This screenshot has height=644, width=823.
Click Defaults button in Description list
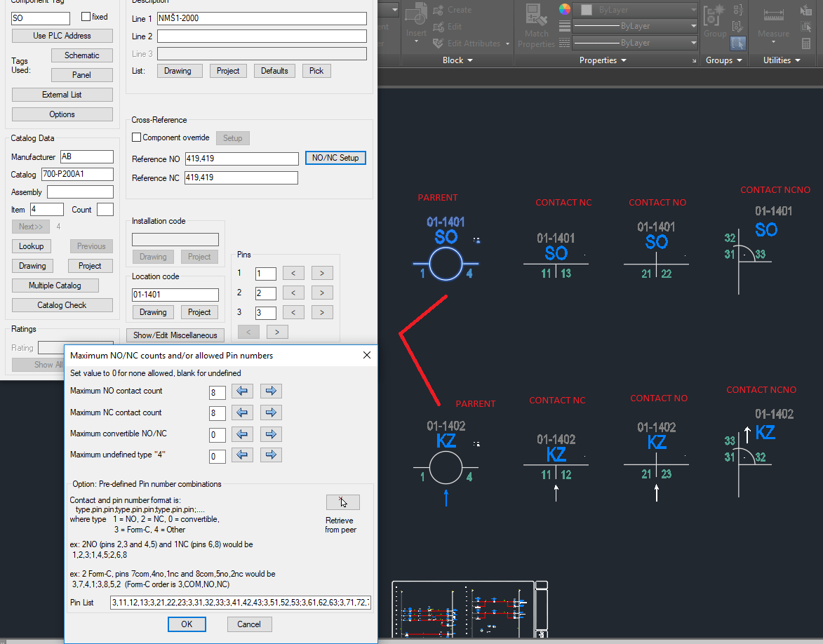point(274,71)
